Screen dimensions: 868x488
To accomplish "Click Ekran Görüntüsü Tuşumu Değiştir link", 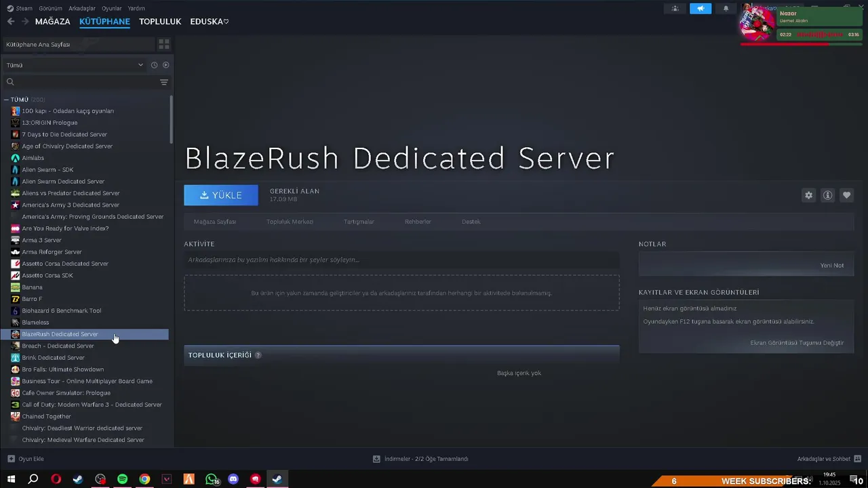I will coord(797,342).
